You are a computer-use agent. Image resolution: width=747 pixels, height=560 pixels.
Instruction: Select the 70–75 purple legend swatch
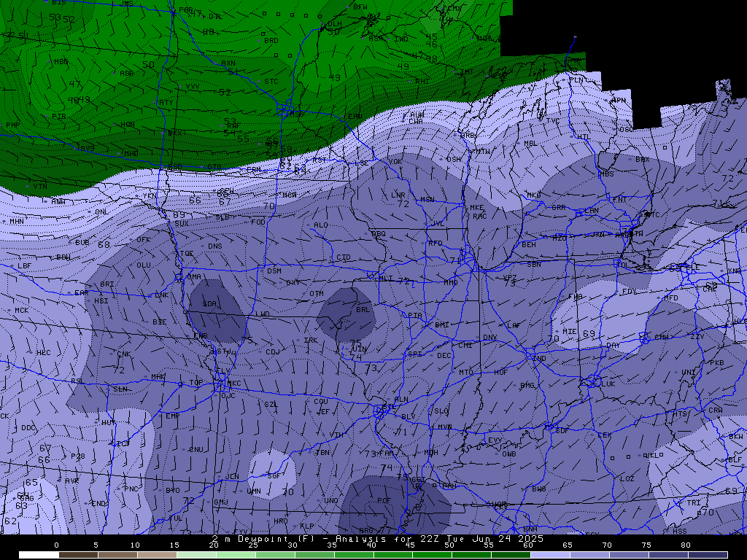(x=629, y=555)
